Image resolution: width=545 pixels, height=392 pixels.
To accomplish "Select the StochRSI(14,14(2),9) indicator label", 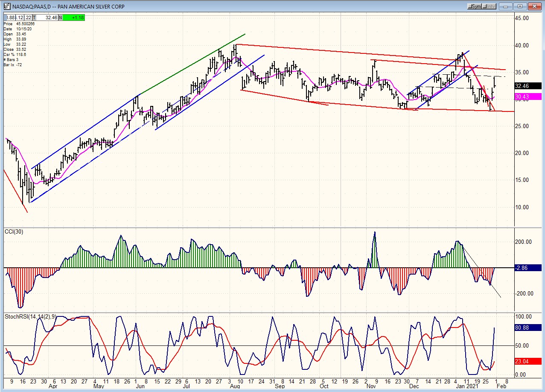I will coord(31,317).
